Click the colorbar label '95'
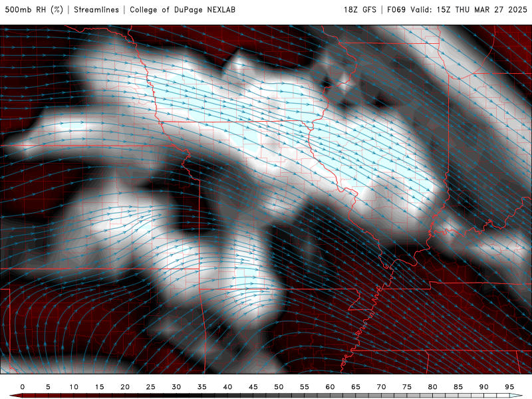The image size is (532, 399). 509,387
